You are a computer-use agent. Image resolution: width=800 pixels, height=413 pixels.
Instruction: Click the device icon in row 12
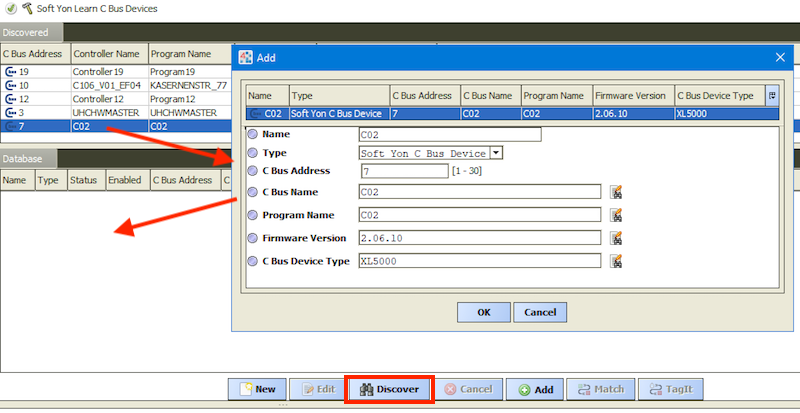pos(10,99)
